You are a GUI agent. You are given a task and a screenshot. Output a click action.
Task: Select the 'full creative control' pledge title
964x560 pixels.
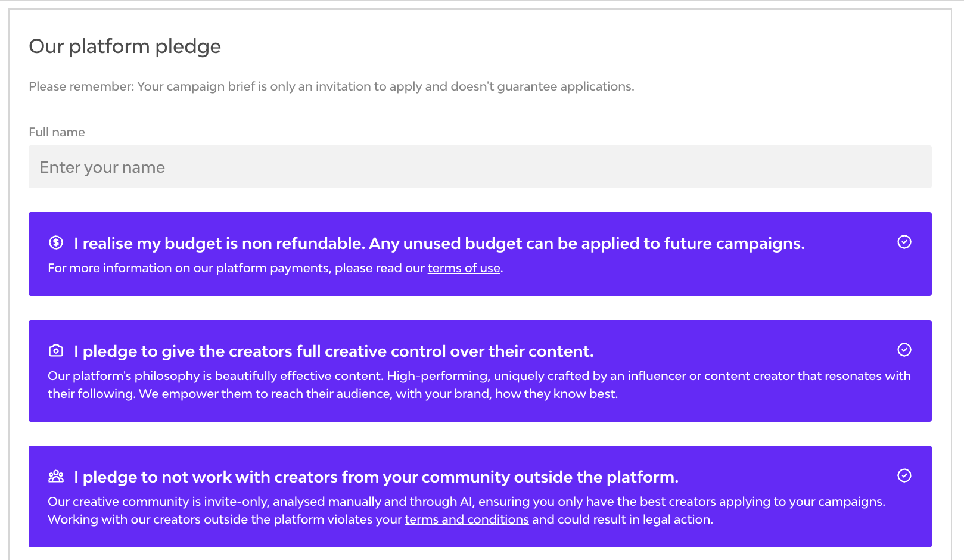pos(334,351)
